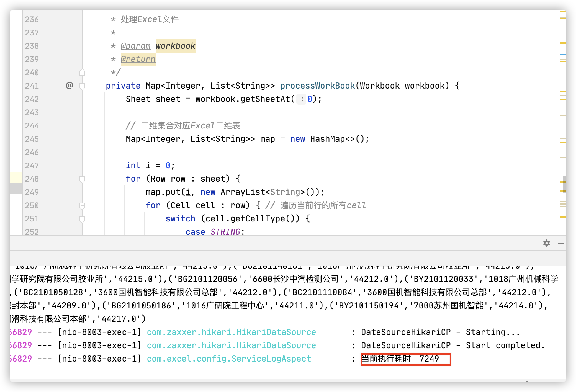
Task: Click the first HikariDataSource log entry
Action: point(231,332)
